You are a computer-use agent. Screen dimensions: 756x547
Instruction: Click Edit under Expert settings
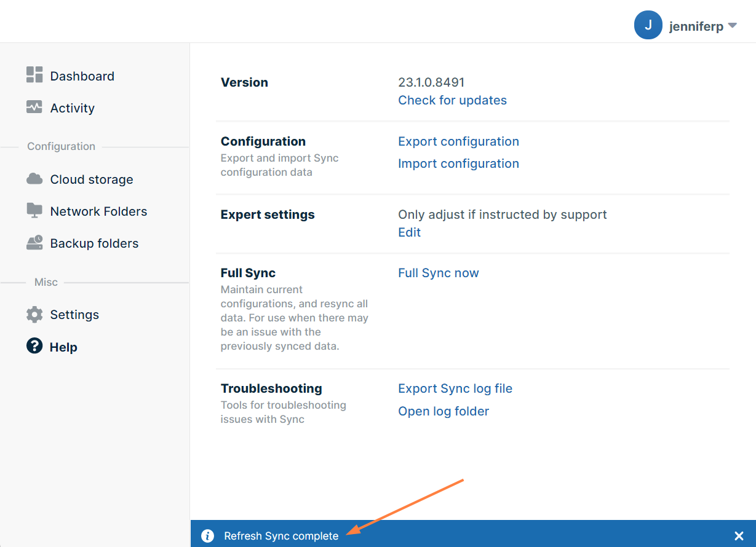pos(409,232)
